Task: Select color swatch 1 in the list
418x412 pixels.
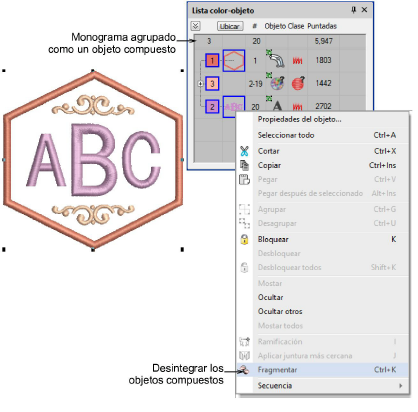Action: [212, 61]
